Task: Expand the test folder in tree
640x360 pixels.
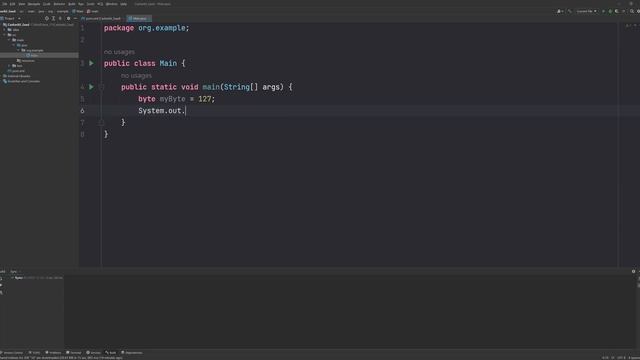Action: (x=9, y=66)
